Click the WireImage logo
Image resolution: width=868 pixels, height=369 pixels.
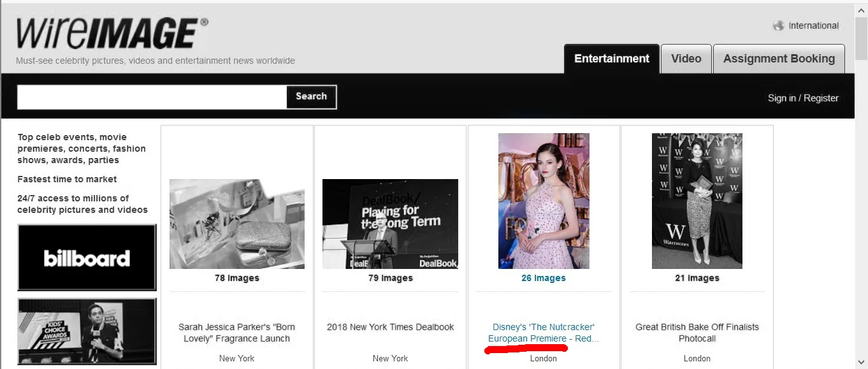(x=112, y=33)
